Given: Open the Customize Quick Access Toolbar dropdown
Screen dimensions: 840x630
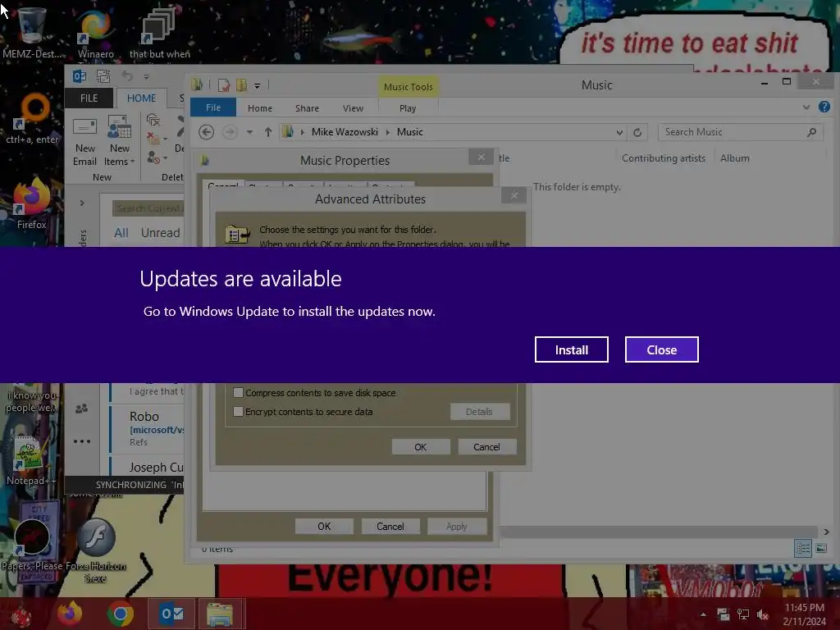Looking at the screenshot, I should [257, 85].
